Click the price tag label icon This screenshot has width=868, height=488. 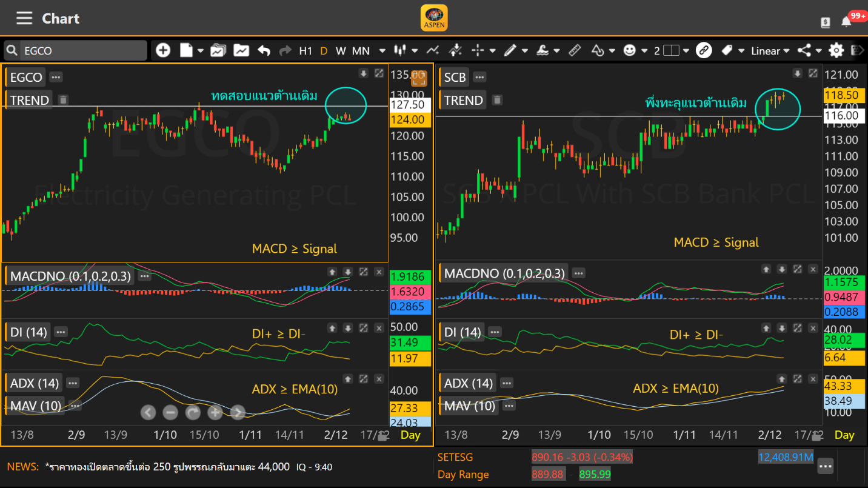click(726, 50)
